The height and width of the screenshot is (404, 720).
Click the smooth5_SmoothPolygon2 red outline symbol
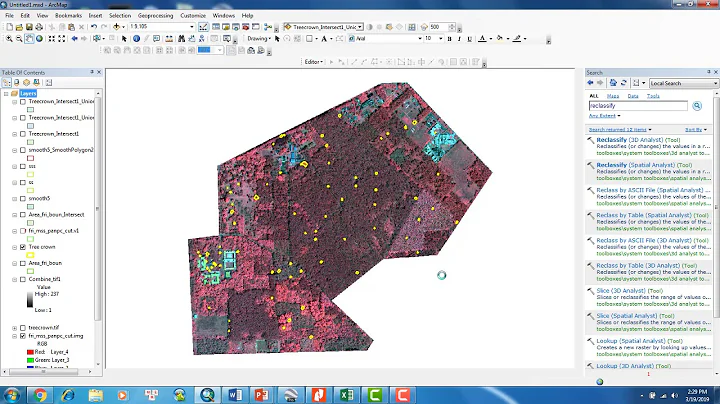pyautogui.click(x=30, y=158)
